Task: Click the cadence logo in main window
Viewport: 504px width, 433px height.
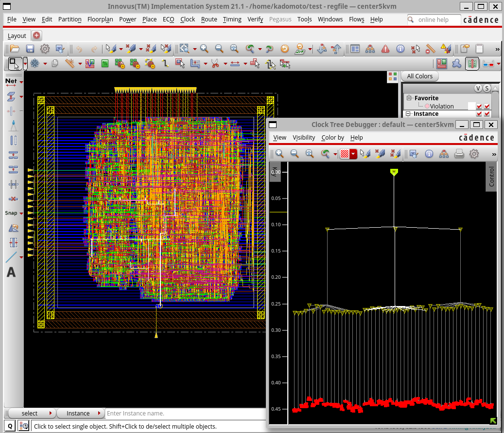Action: tap(481, 20)
